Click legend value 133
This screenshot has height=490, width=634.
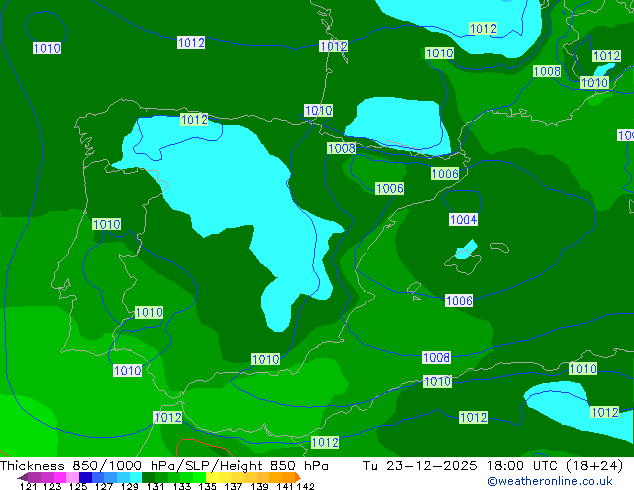pyautogui.click(x=182, y=486)
